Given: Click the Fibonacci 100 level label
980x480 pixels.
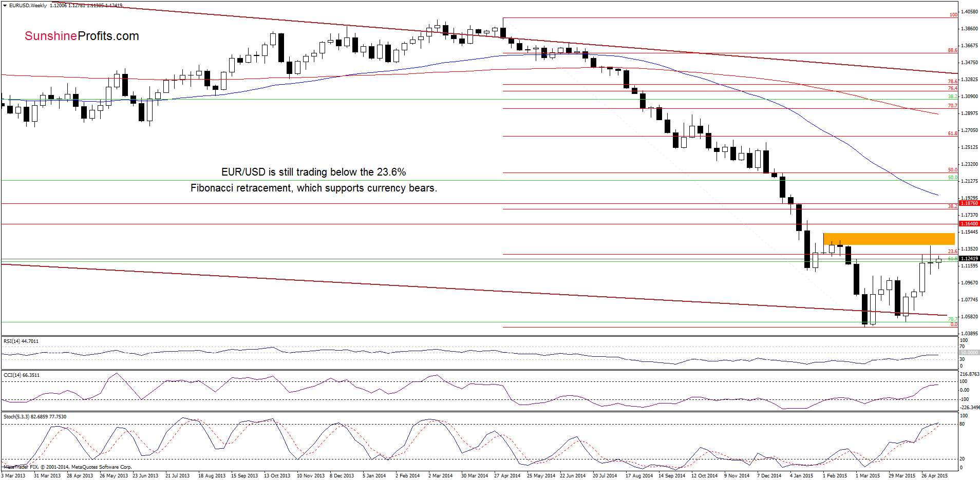Looking at the screenshot, I should [x=953, y=15].
